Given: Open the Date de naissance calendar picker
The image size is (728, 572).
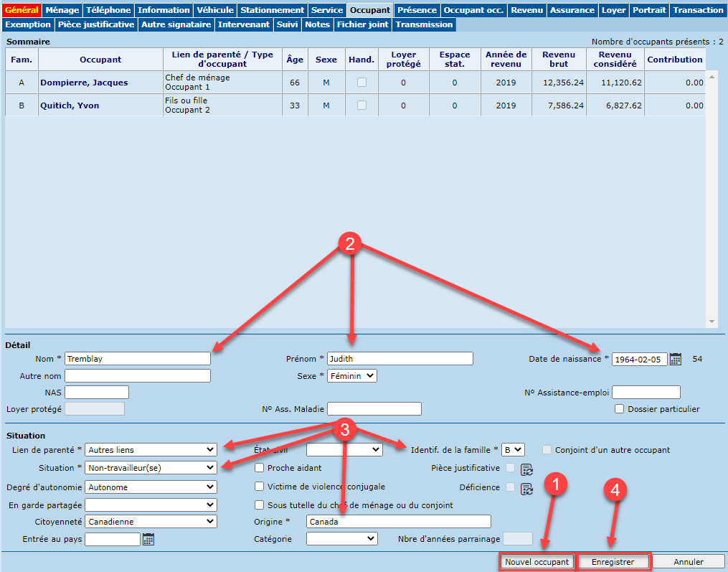Looking at the screenshot, I should [x=675, y=359].
